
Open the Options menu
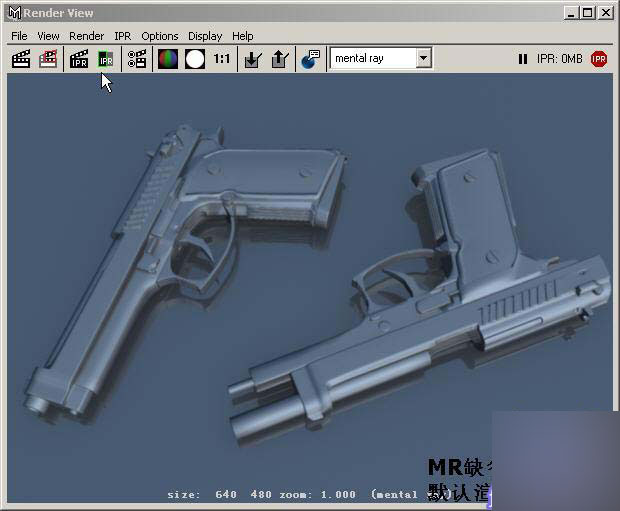click(160, 36)
